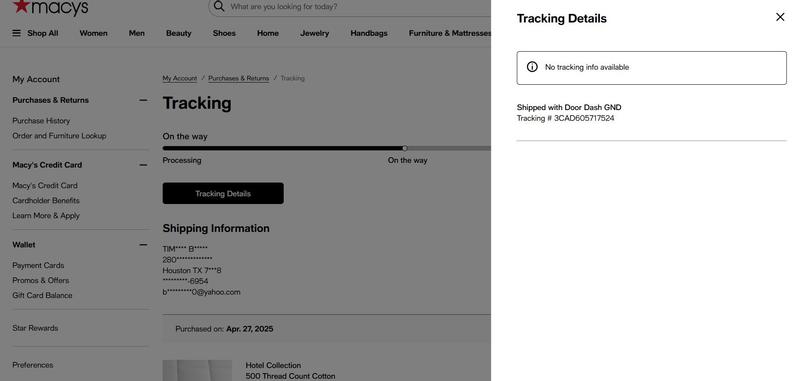This screenshot has height=381, width=800.
Task: Collapse the Wallet section
Action: coord(143,245)
